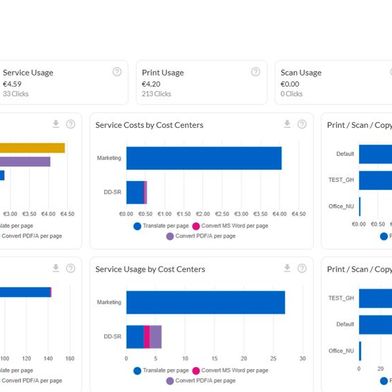392x392 pixels.
Task: Click the yellow bar in the left chart
Action: (x=32, y=148)
